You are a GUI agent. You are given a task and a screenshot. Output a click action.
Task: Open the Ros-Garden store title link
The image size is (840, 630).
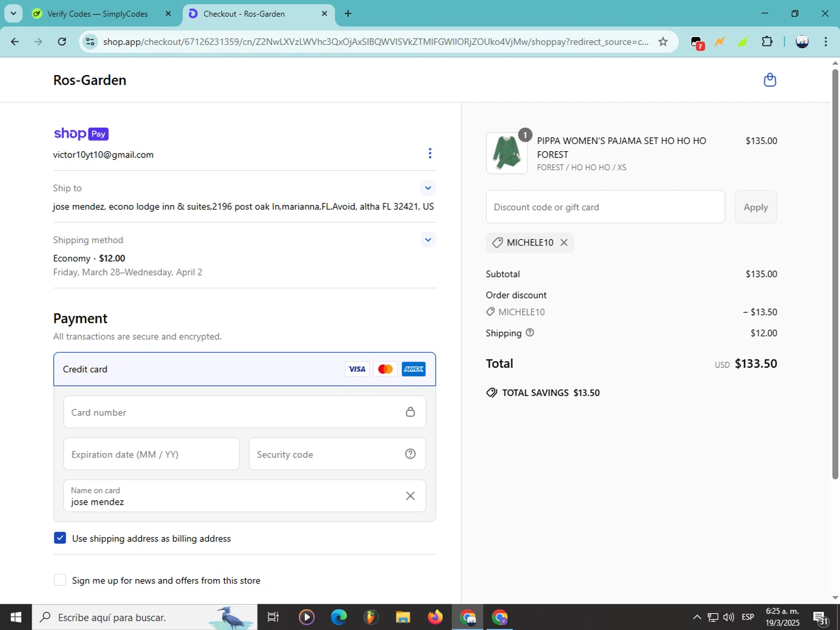90,80
